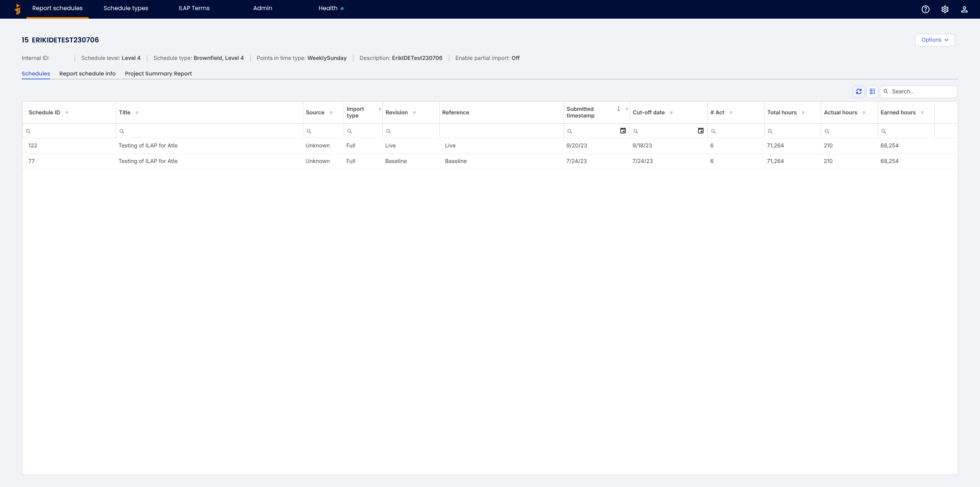Focus Total hours filter search field
Viewport: 980px width, 487px height.
pyautogui.click(x=793, y=131)
